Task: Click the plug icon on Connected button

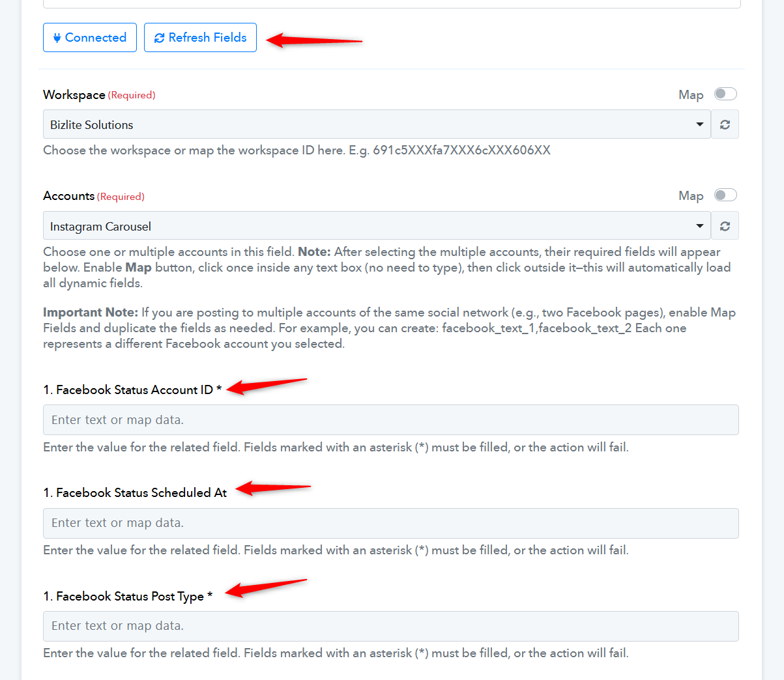Action: pos(57,38)
